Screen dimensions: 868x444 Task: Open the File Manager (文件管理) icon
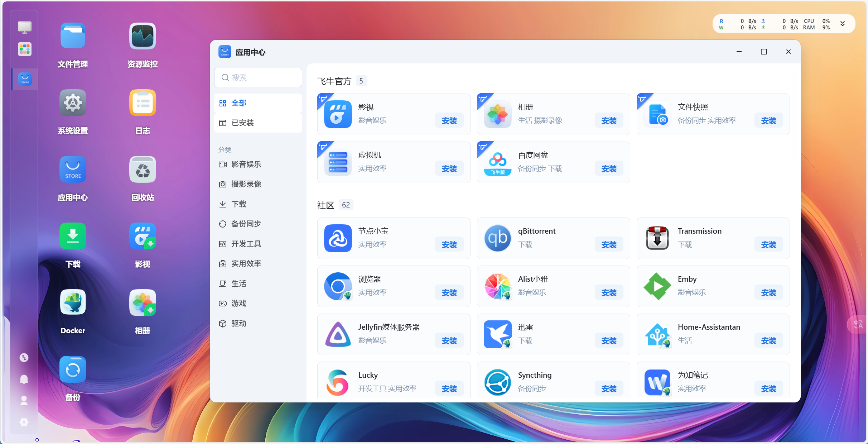click(73, 36)
